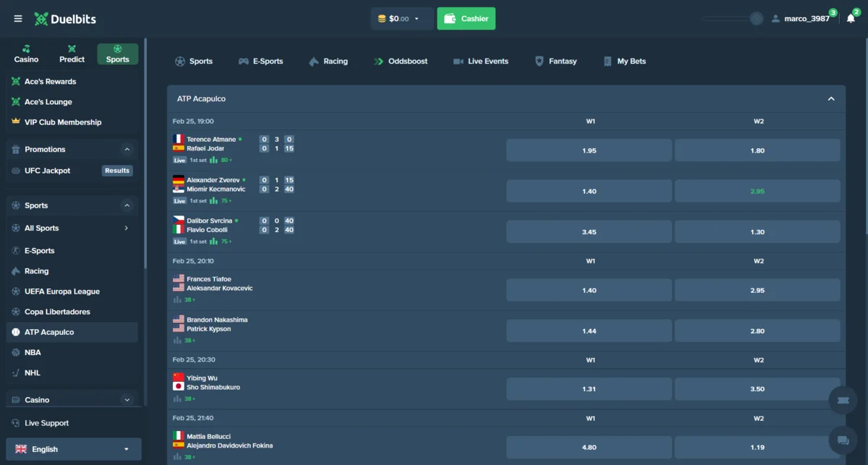868x465 pixels.
Task: Click the Duelbits logo
Action: click(65, 19)
